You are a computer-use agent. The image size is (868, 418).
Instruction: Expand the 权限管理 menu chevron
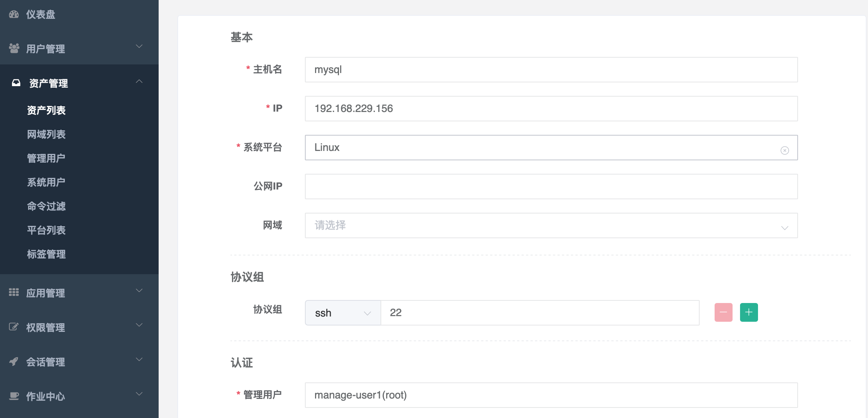(139, 325)
